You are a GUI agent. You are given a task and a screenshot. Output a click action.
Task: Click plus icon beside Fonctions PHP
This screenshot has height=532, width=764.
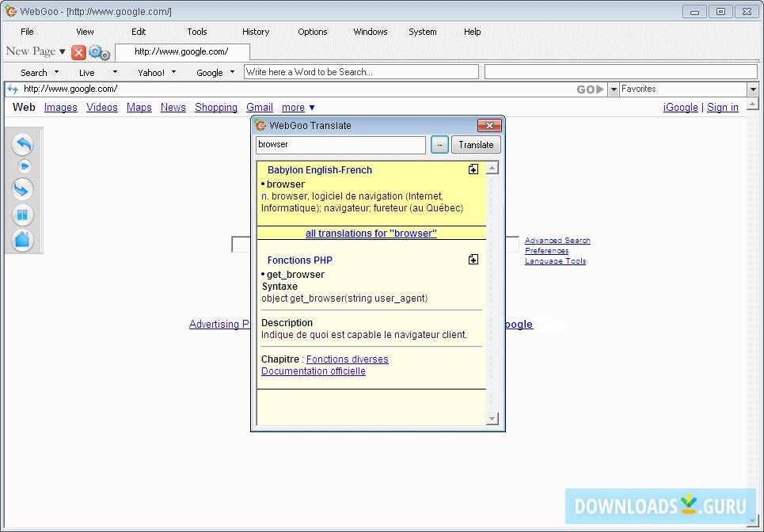pos(473,260)
